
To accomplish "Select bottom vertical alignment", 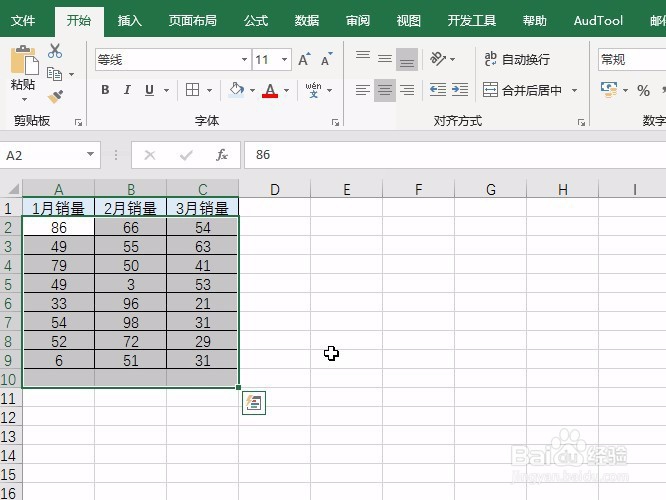I will click(407, 59).
